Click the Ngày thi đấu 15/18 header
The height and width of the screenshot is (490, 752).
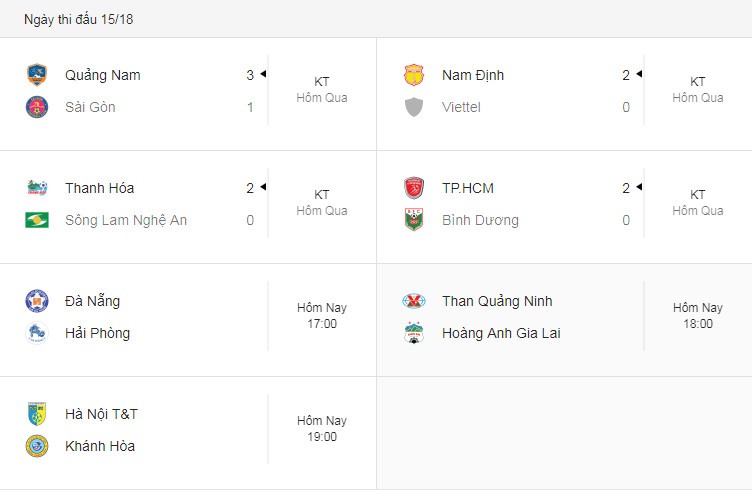[79, 20]
